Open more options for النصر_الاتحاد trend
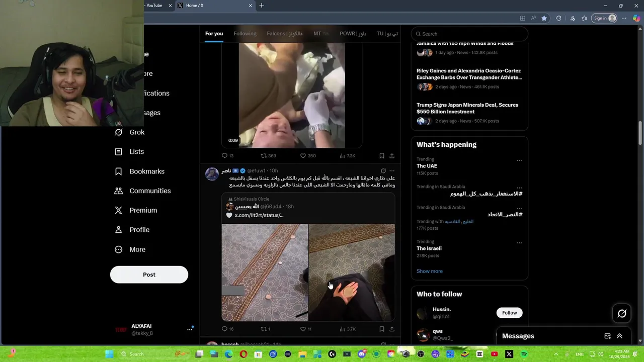The image size is (644, 362). point(519,209)
